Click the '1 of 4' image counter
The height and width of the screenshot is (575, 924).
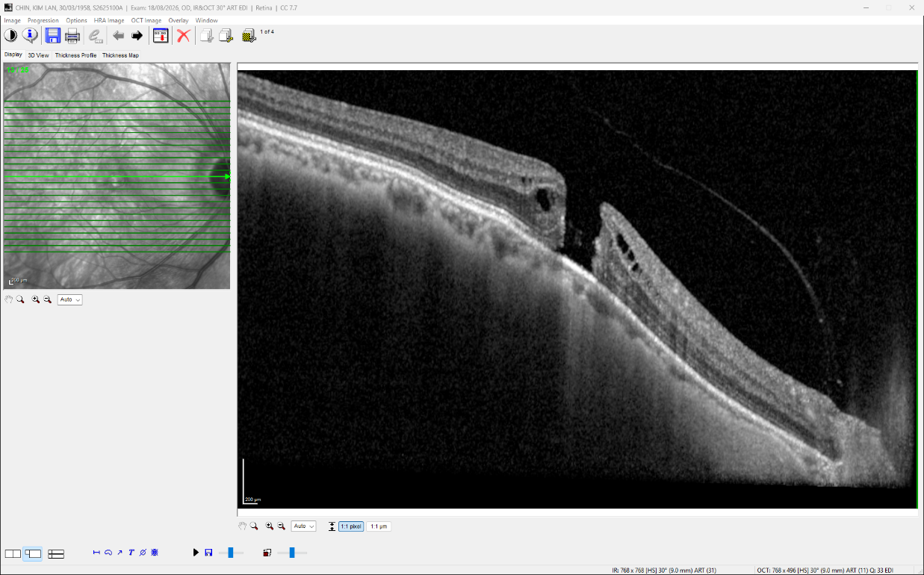pos(267,32)
